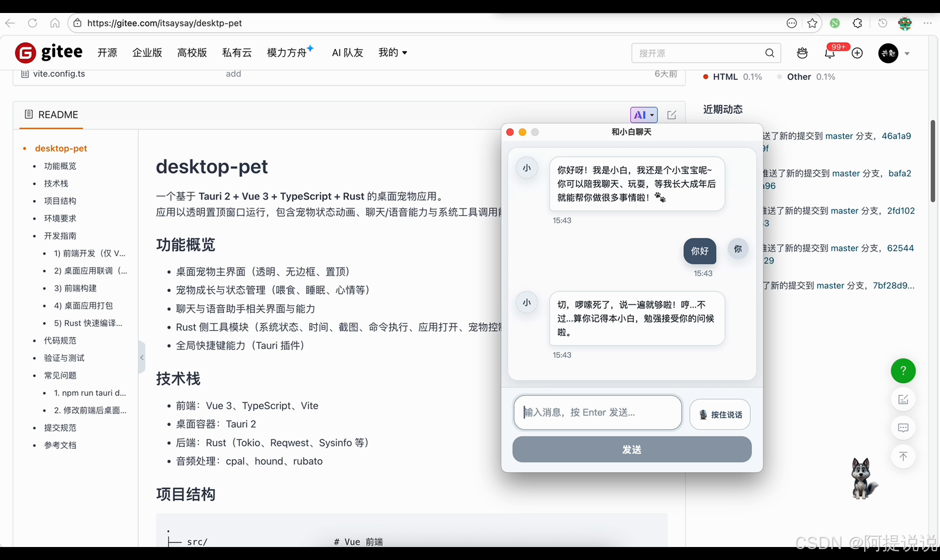Image resolution: width=940 pixels, height=560 pixels.
Task: Click 按住说话 voice button
Action: pos(720,415)
